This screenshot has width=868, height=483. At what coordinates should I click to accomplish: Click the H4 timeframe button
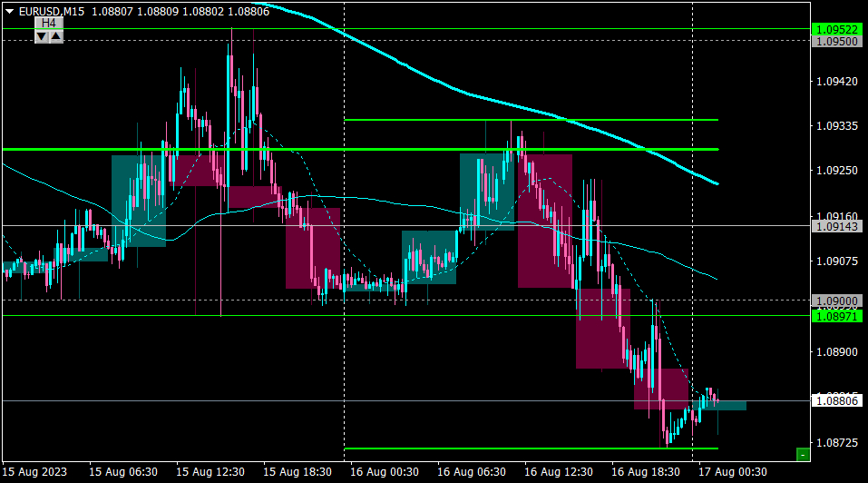pyautogui.click(x=49, y=24)
